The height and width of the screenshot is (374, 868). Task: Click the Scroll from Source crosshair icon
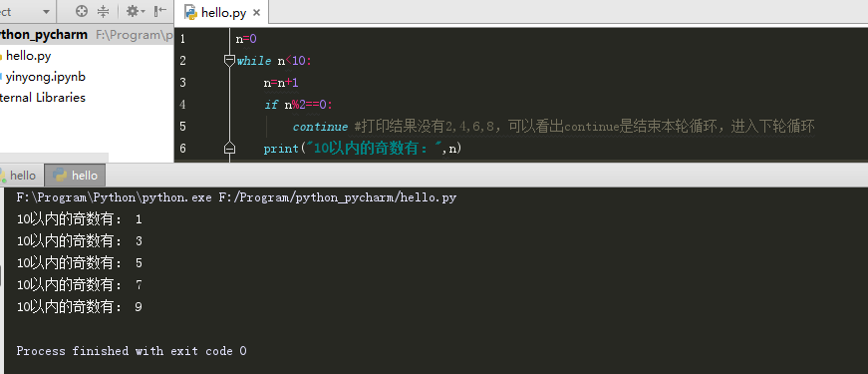tap(82, 11)
